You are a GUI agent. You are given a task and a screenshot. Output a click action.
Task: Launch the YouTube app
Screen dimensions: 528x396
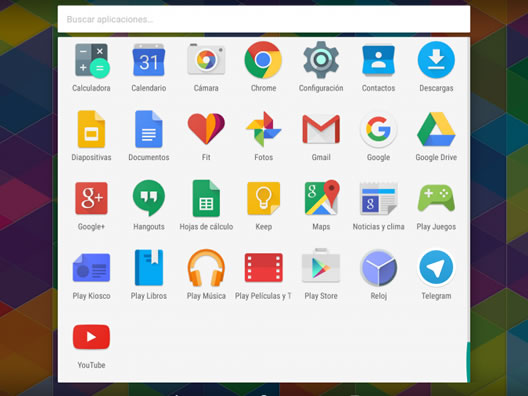click(91, 337)
